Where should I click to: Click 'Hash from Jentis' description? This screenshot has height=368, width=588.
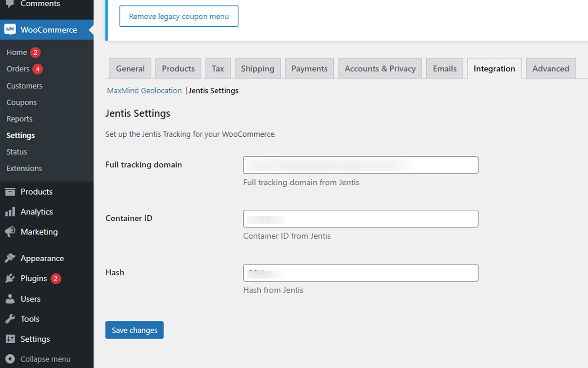[273, 290]
